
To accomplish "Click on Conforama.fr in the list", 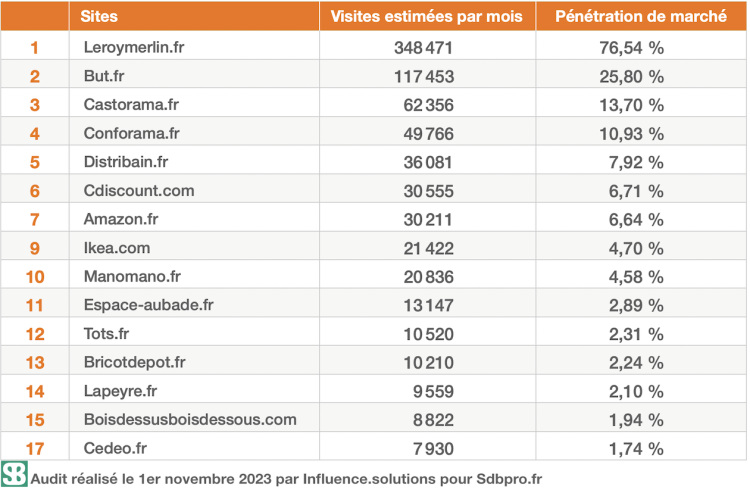I will pyautogui.click(x=132, y=133).
